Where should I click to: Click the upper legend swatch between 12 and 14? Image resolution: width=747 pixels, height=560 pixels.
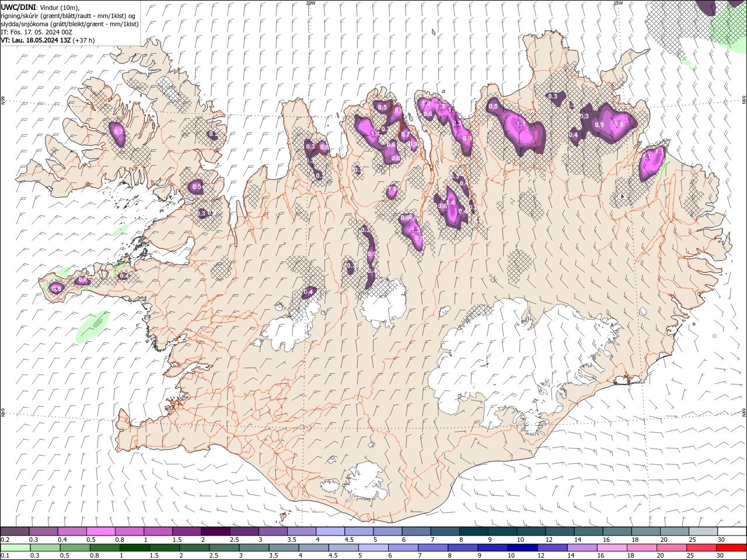pyautogui.click(x=560, y=531)
